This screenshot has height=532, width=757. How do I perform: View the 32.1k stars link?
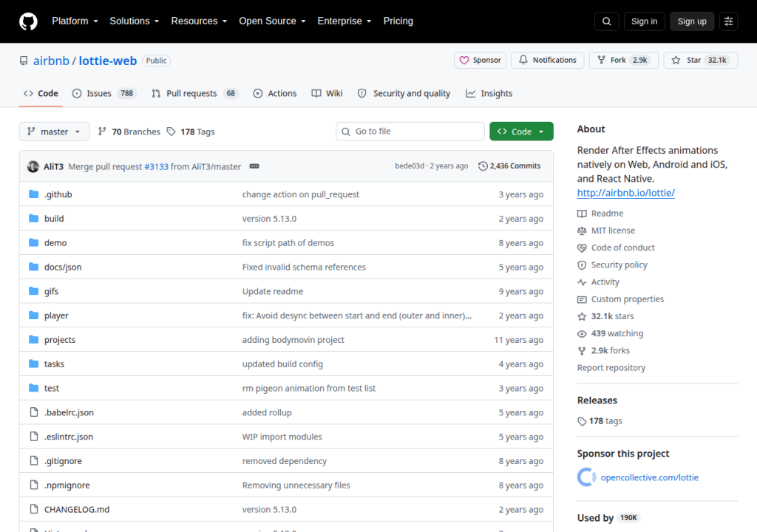(x=605, y=316)
